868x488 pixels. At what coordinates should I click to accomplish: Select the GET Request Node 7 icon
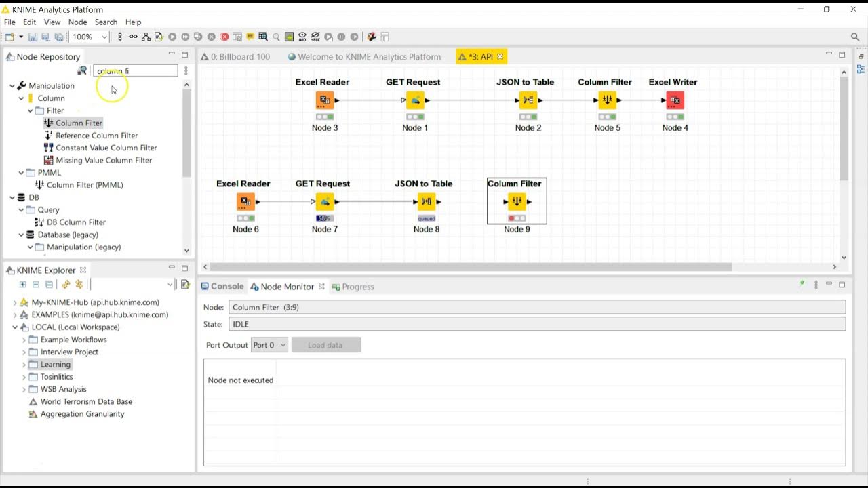click(325, 202)
